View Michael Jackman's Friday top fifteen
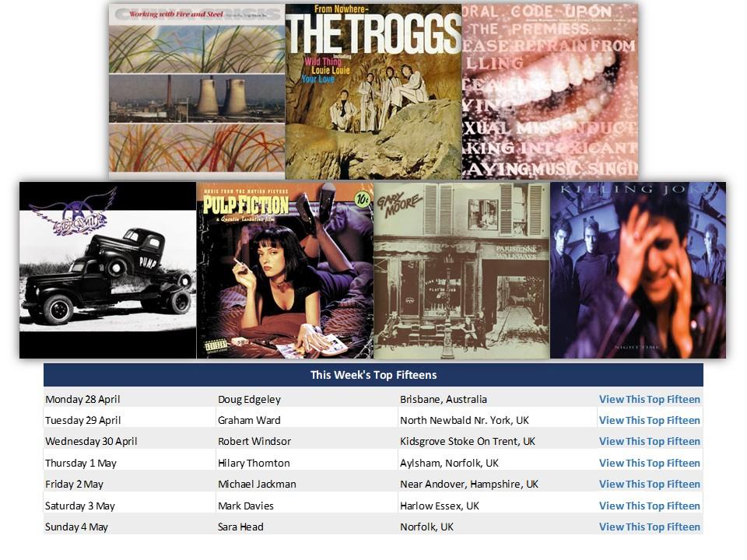This screenshot has height=560, width=747. [x=649, y=484]
